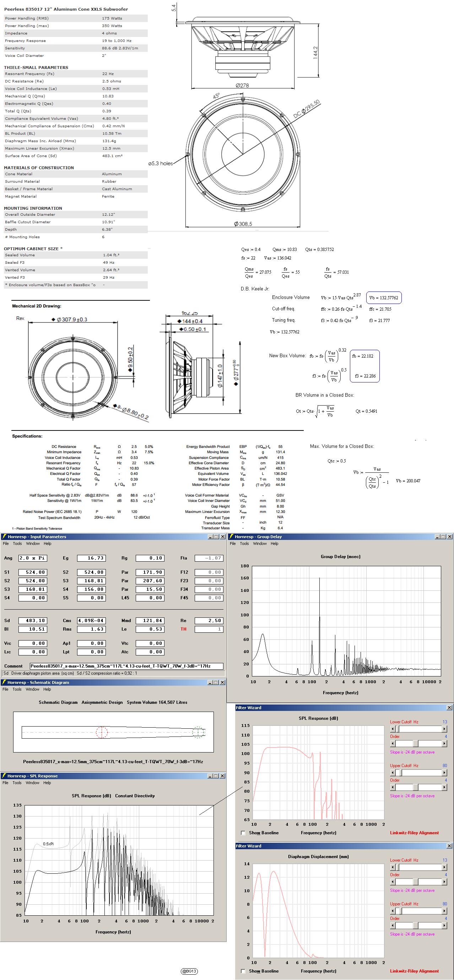The width and height of the screenshot is (454, 980).
Task: Click the 'THIELE-SMALL PARAMETERS' heading
Action: [36, 67]
